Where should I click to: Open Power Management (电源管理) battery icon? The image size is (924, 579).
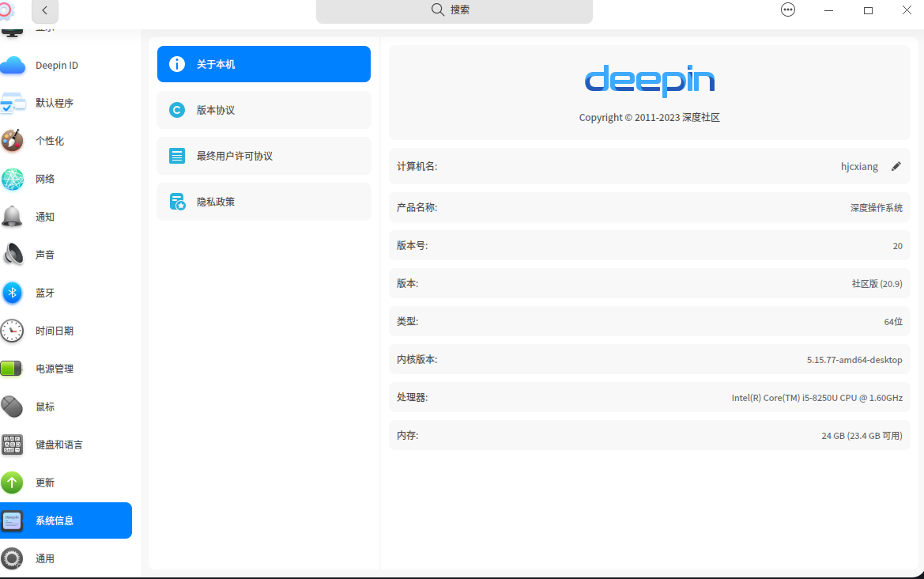(x=12, y=369)
